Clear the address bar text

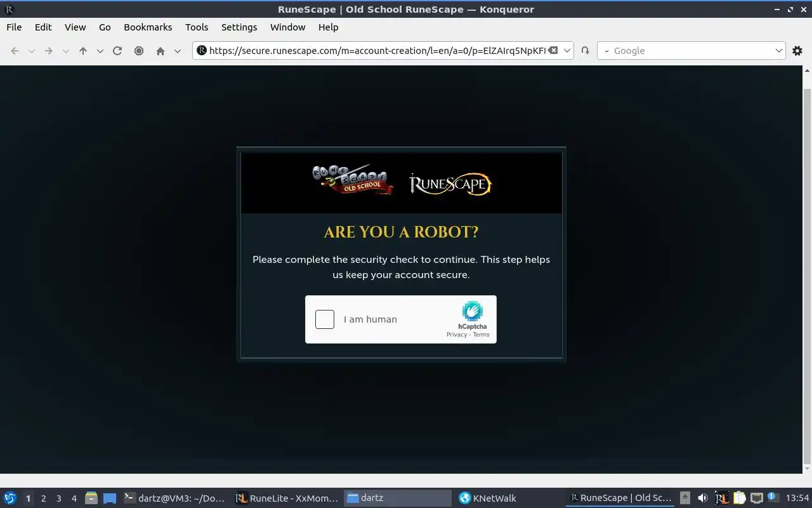click(553, 50)
